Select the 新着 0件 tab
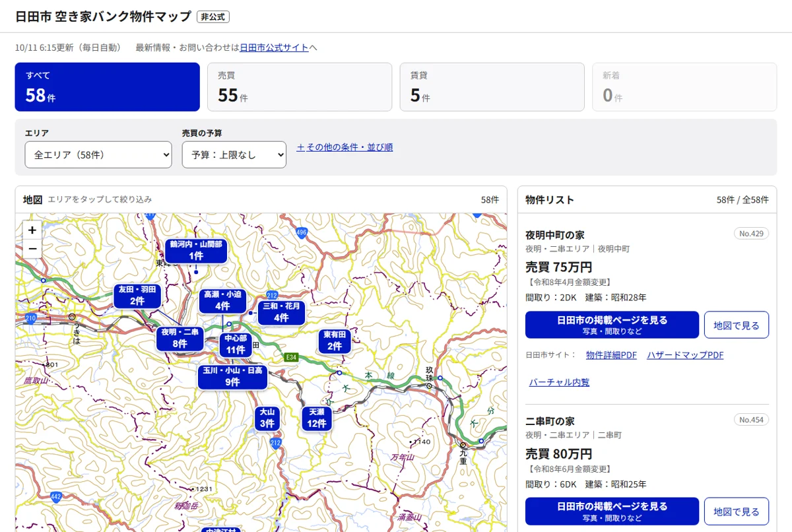792x532 pixels. (684, 87)
